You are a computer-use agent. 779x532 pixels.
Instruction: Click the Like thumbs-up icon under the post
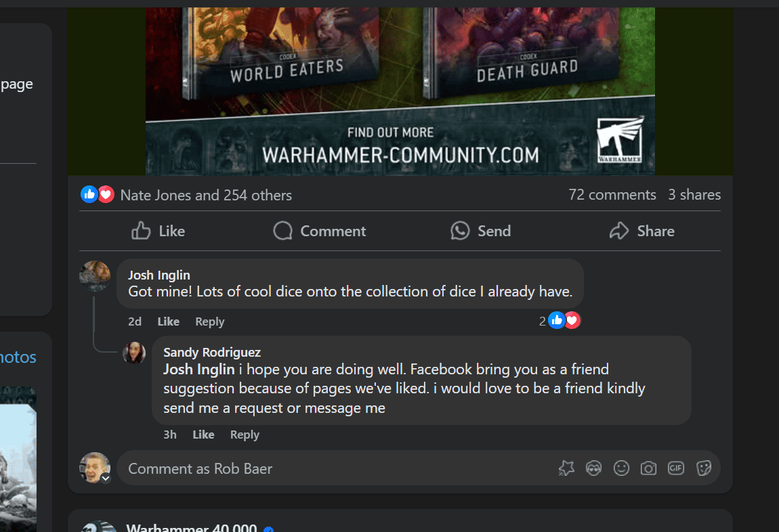pyautogui.click(x=141, y=231)
